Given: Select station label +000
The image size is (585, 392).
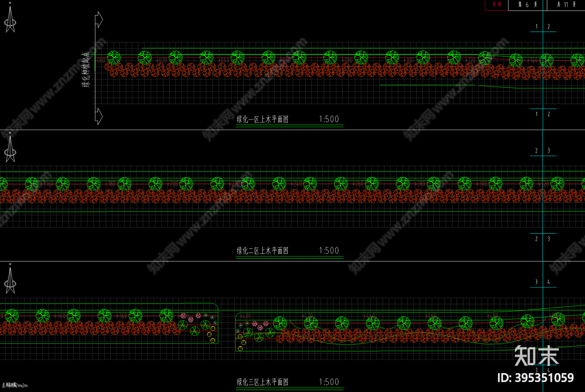Looking at the screenshot, I should (100, 60).
